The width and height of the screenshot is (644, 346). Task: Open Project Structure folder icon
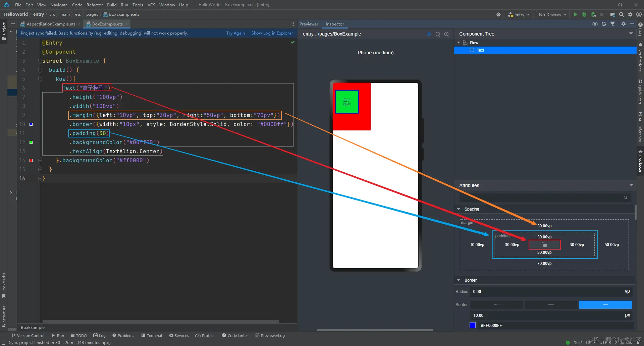(612, 14)
